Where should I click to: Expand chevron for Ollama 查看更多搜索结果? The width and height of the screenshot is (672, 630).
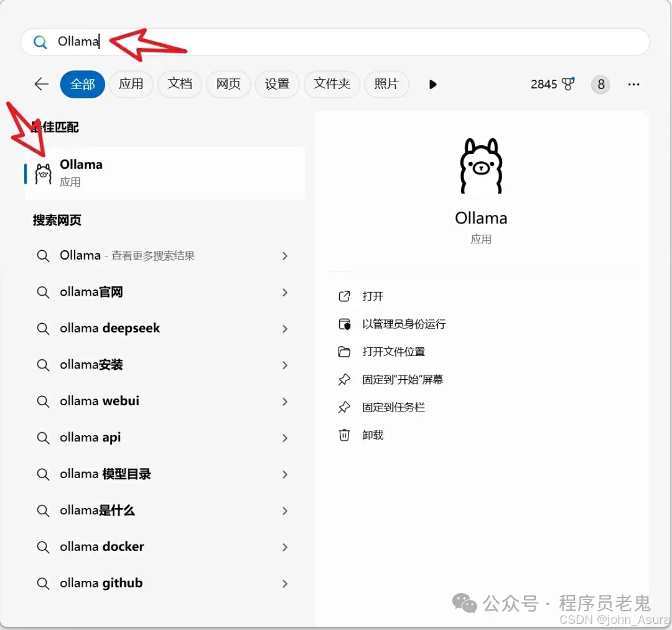tap(285, 256)
